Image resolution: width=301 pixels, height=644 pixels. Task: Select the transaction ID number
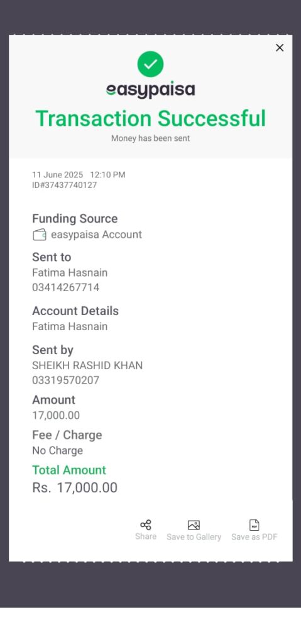tap(65, 186)
